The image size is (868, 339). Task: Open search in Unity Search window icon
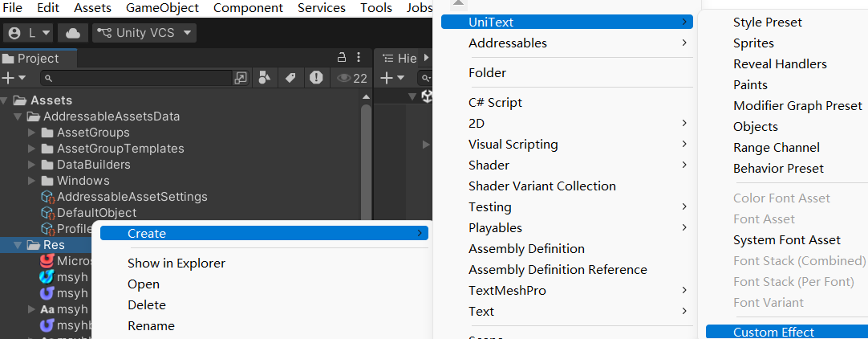[241, 78]
